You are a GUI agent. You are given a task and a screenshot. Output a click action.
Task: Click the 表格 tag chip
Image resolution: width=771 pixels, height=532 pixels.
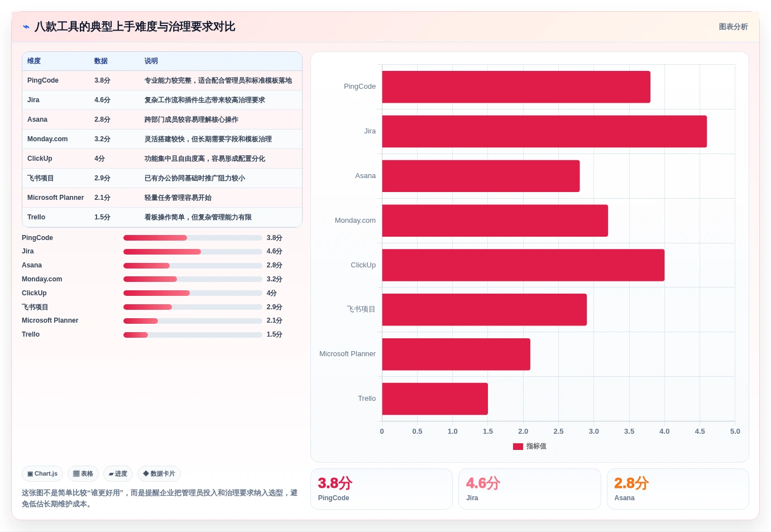click(x=83, y=474)
